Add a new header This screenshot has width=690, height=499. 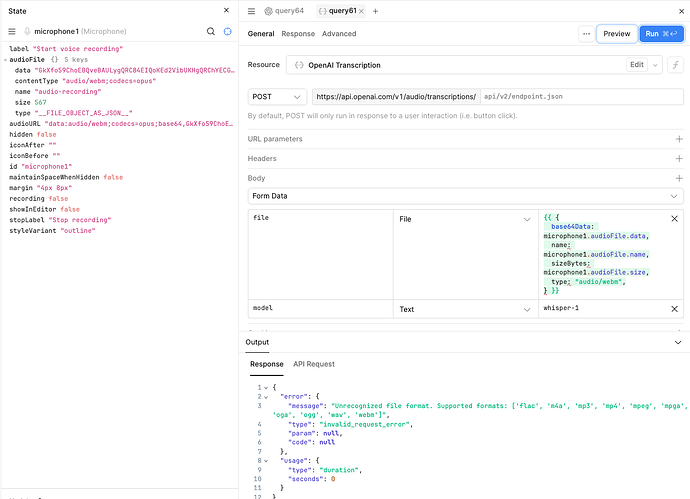click(679, 158)
